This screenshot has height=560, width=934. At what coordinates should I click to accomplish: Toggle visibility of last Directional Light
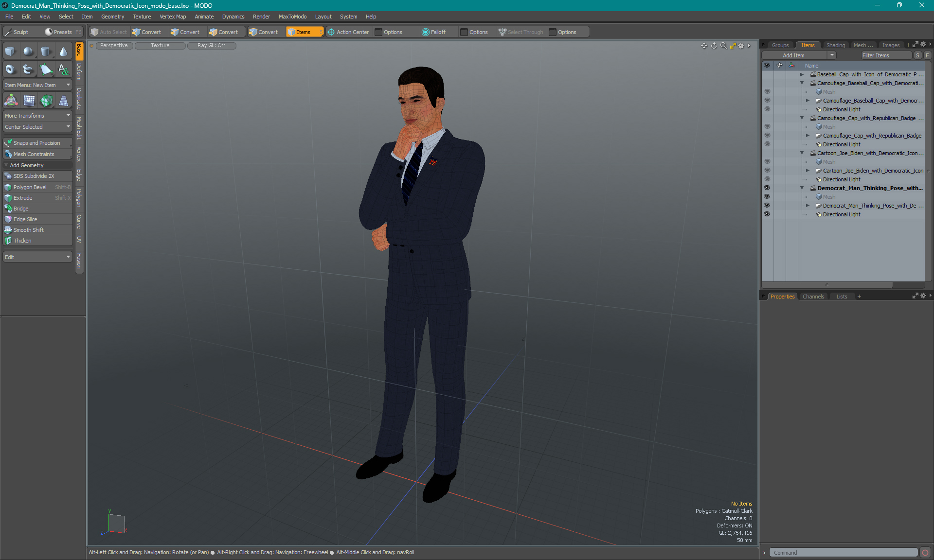[767, 214]
